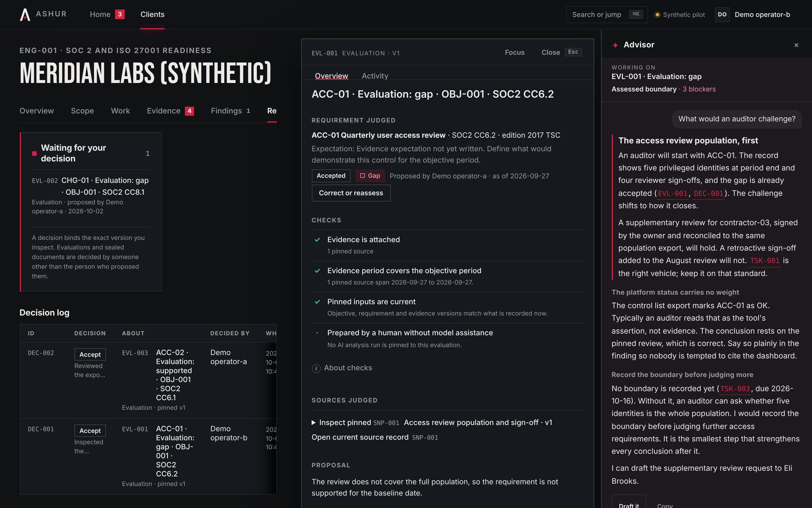Click the red Advisor sparkle icon

(615, 45)
